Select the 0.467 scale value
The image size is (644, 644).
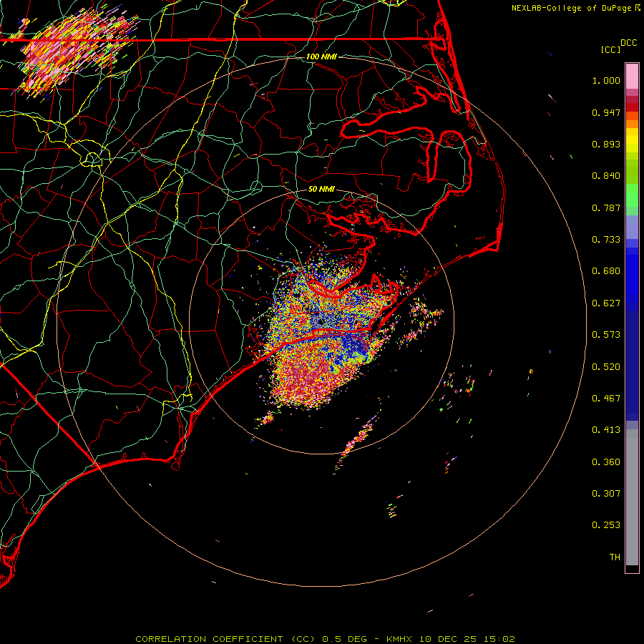[606, 399]
